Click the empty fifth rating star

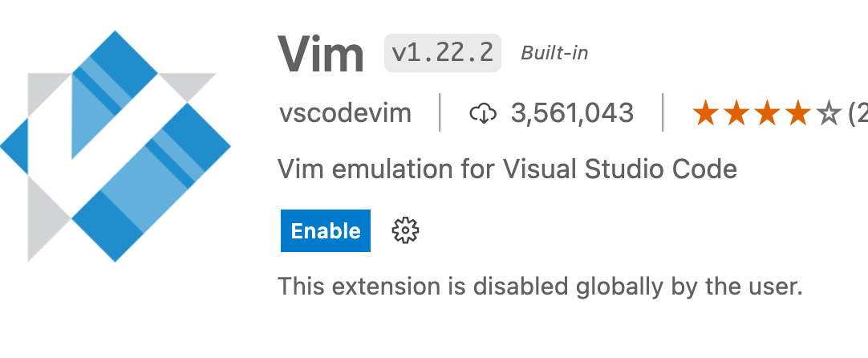(x=829, y=112)
